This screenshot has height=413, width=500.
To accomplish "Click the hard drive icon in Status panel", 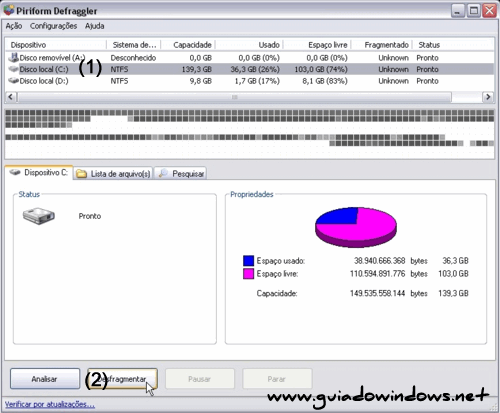I will click(x=39, y=216).
